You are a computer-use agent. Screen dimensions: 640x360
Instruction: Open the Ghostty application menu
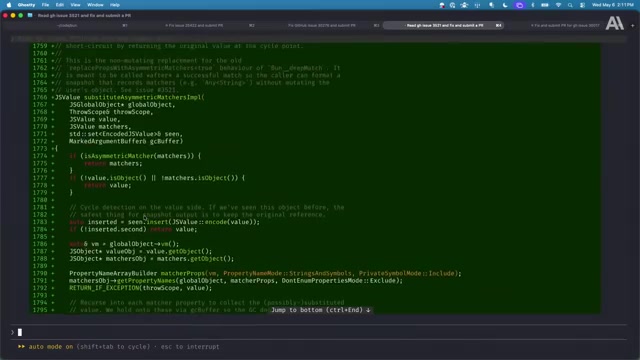(x=26, y=5)
